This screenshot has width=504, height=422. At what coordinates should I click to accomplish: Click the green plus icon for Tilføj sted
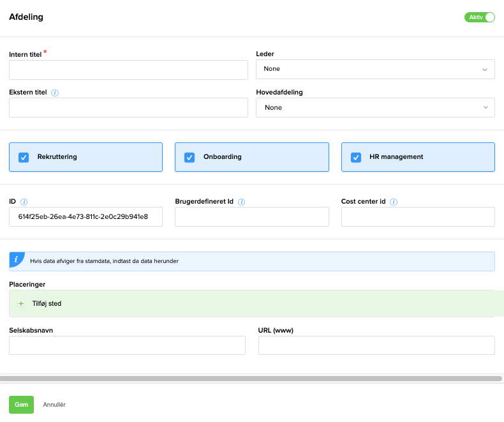21,304
